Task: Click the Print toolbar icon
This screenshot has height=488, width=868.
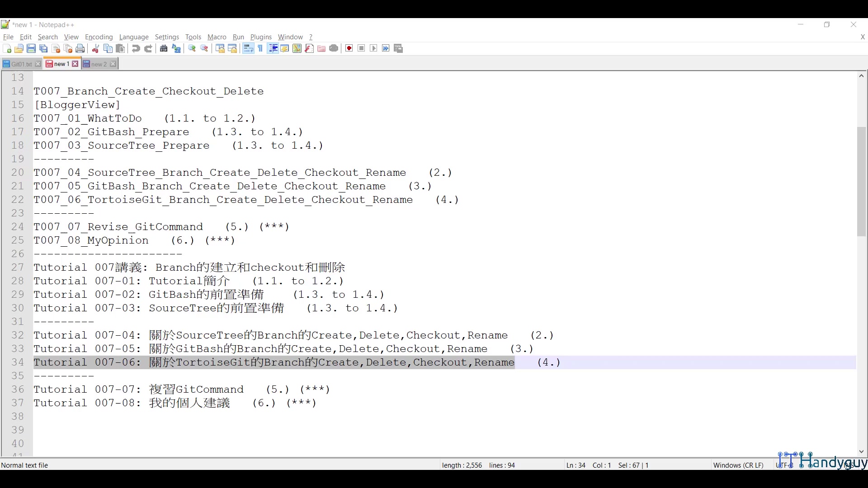Action: 80,48
